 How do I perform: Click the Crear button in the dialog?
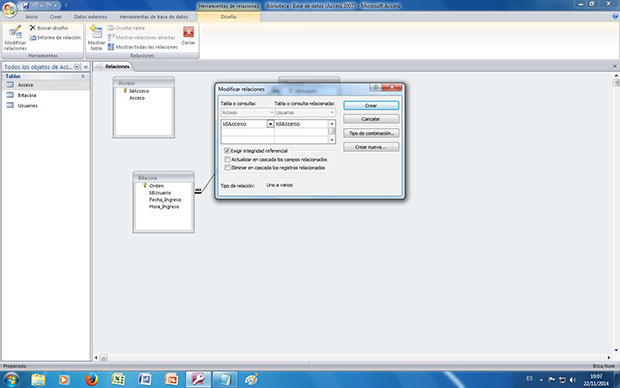coord(371,106)
